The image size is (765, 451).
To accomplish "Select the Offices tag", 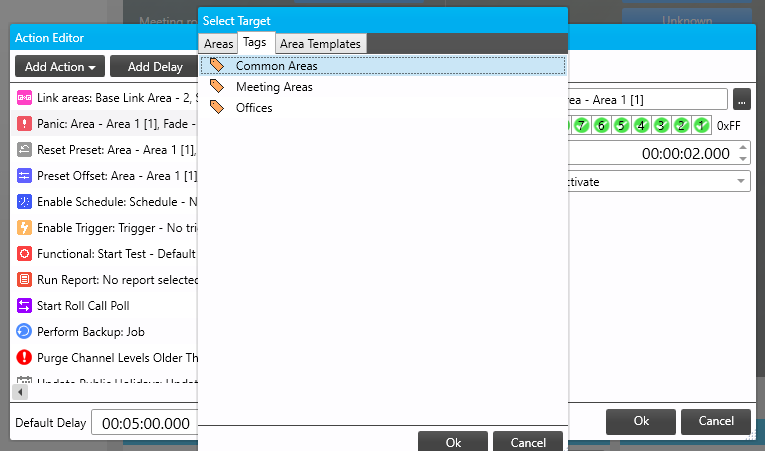I will coord(382,107).
